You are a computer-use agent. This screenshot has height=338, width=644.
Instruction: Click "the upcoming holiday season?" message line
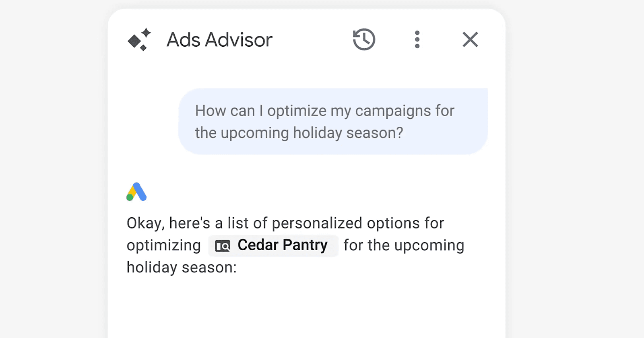pos(299,133)
